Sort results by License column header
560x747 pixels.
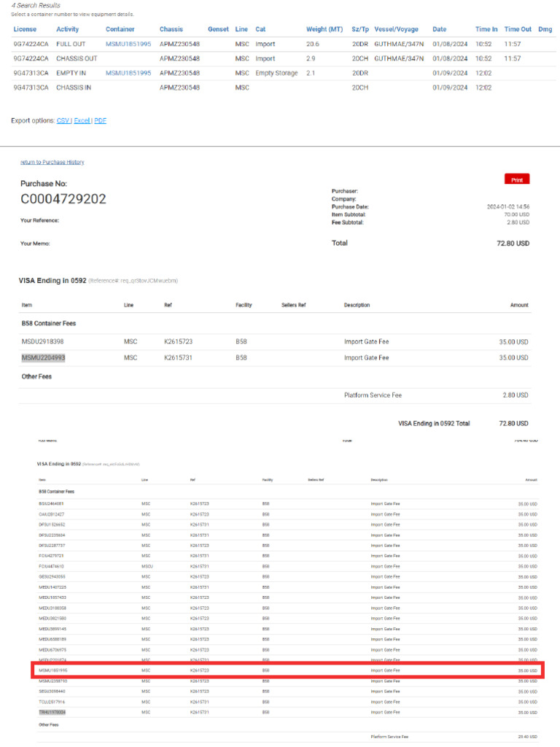click(25, 29)
